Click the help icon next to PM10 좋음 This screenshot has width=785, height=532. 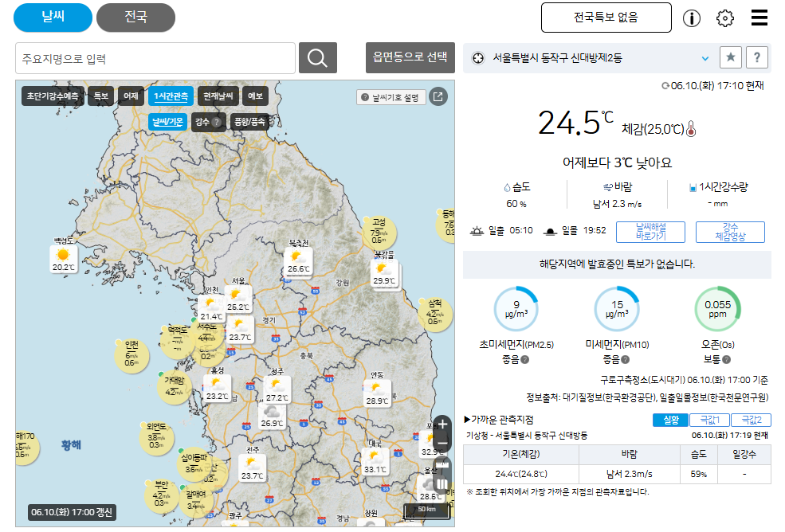[625, 359]
